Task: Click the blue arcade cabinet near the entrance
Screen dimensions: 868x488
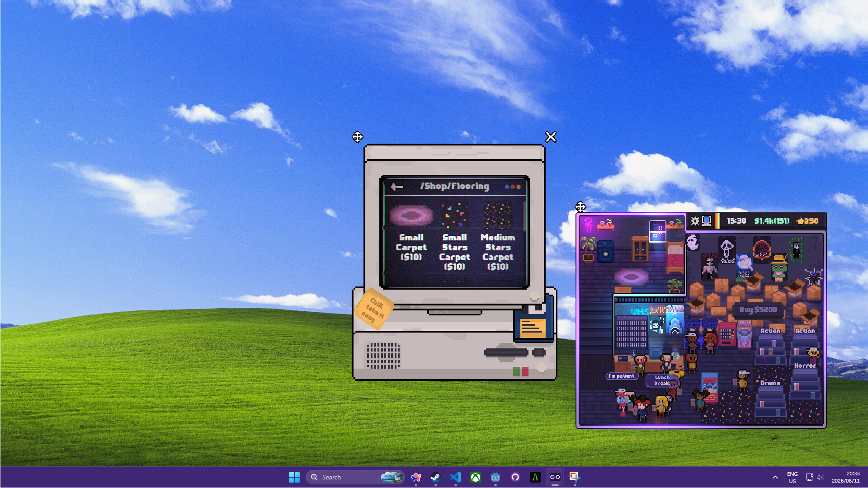Action: (709, 388)
